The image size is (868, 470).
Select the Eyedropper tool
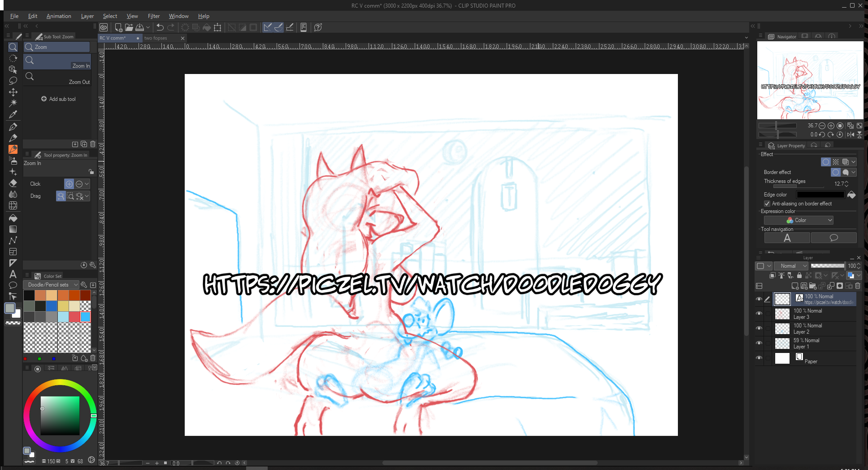click(x=13, y=114)
